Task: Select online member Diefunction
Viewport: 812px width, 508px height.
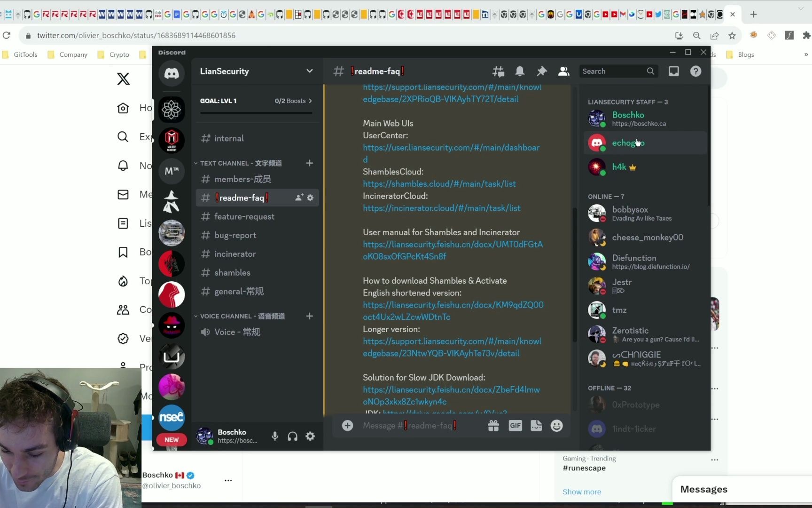Action: click(x=645, y=262)
